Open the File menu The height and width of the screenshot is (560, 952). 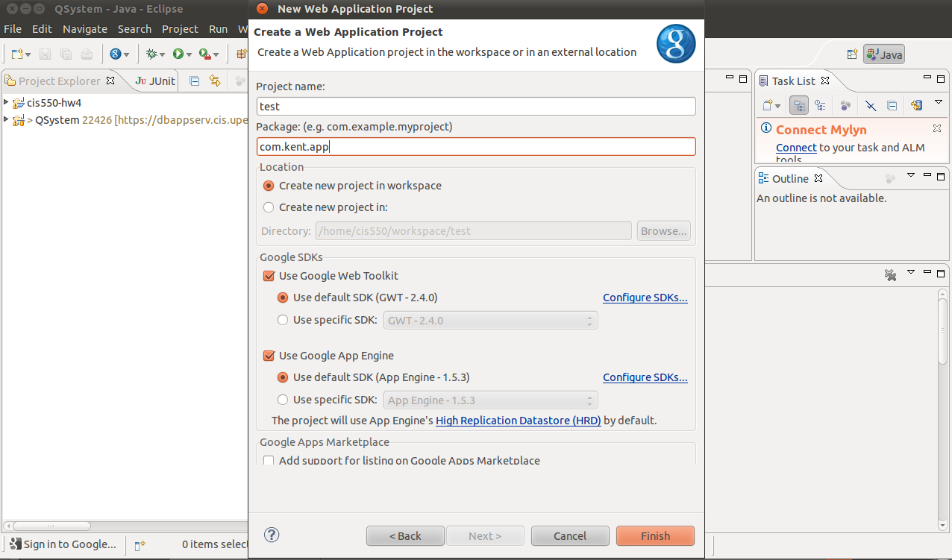pos(13,29)
